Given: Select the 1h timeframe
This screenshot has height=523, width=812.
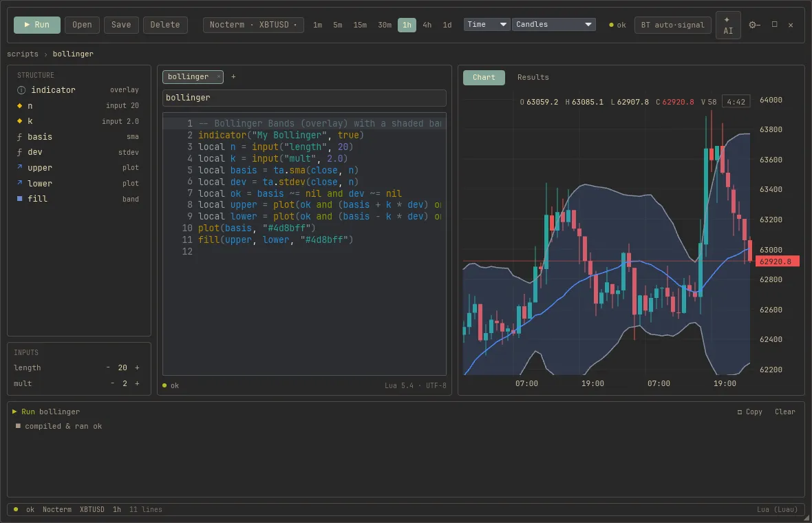Looking at the screenshot, I should tap(407, 25).
